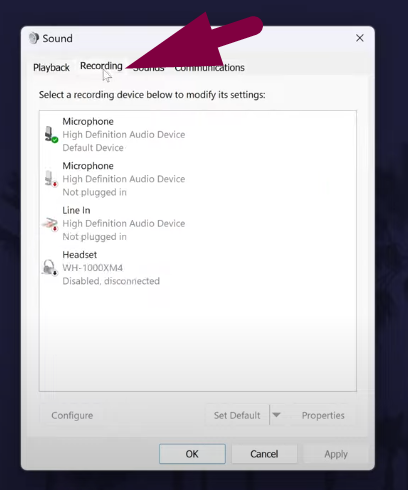Switch to the Playback tab
408x490 pixels.
[51, 67]
